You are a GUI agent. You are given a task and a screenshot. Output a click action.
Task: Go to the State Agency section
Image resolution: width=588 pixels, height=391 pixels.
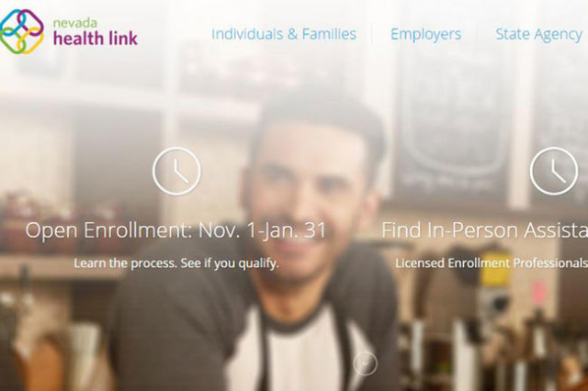[539, 35]
